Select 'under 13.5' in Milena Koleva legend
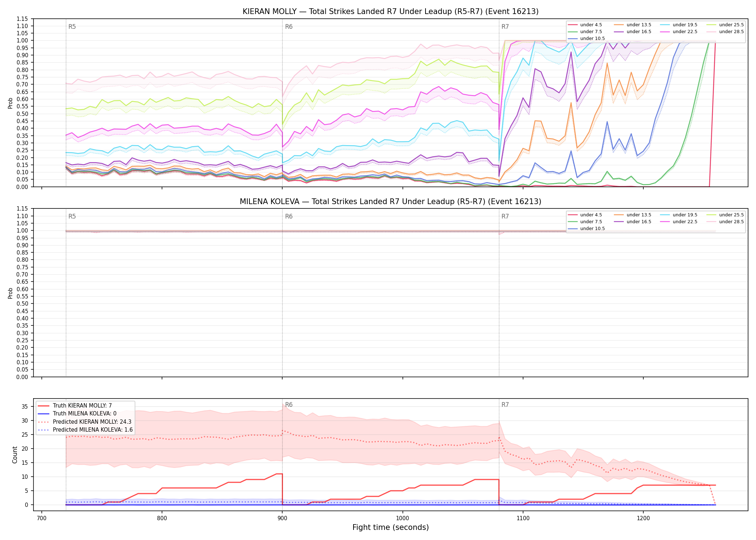The image size is (756, 540). pyautogui.click(x=633, y=215)
